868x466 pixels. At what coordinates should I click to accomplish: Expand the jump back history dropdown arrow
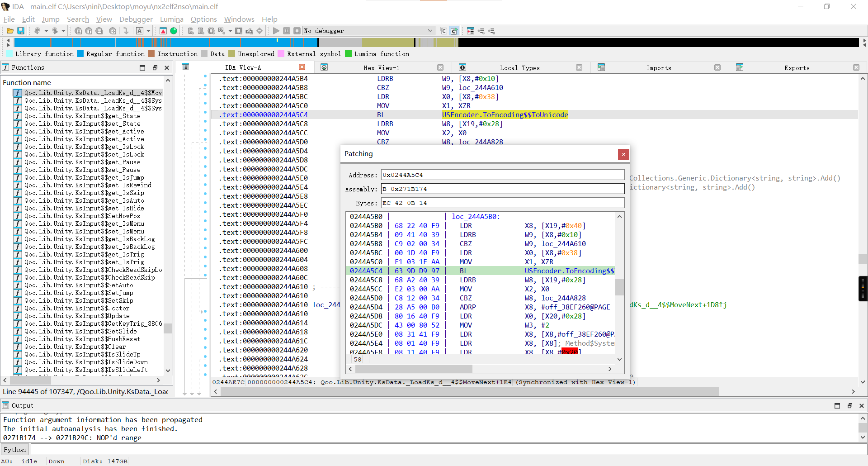point(46,31)
